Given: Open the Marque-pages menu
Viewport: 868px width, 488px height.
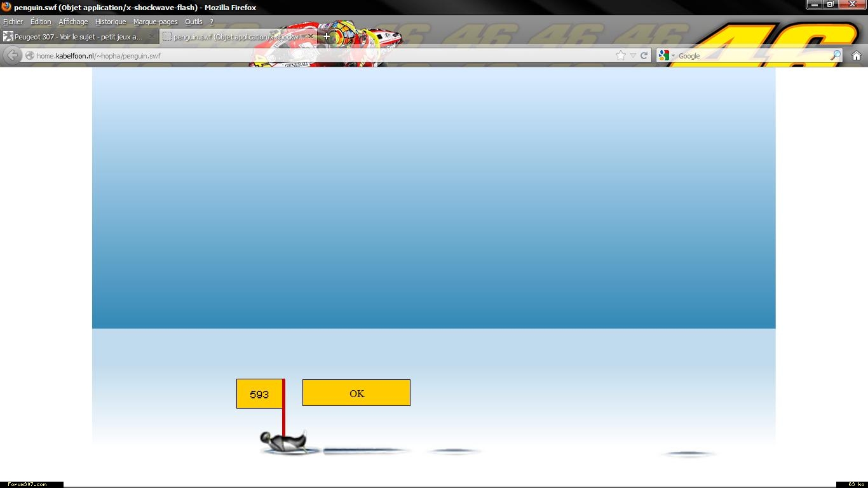Looking at the screenshot, I should tap(155, 22).
